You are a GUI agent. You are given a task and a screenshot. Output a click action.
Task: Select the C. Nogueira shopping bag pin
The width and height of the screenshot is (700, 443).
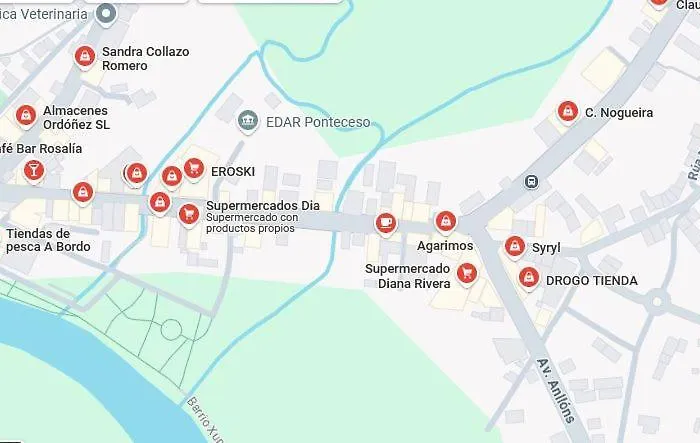click(x=568, y=112)
